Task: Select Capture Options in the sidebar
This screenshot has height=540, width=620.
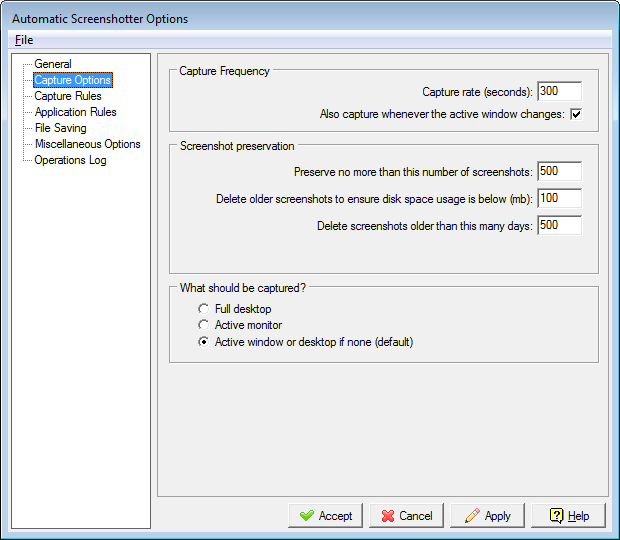Action: click(x=72, y=80)
